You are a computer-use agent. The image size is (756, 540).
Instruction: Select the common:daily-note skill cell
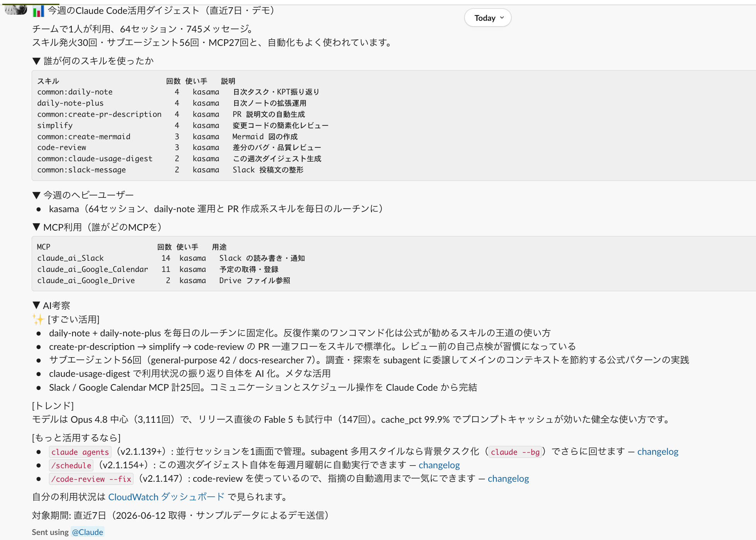pyautogui.click(x=75, y=92)
